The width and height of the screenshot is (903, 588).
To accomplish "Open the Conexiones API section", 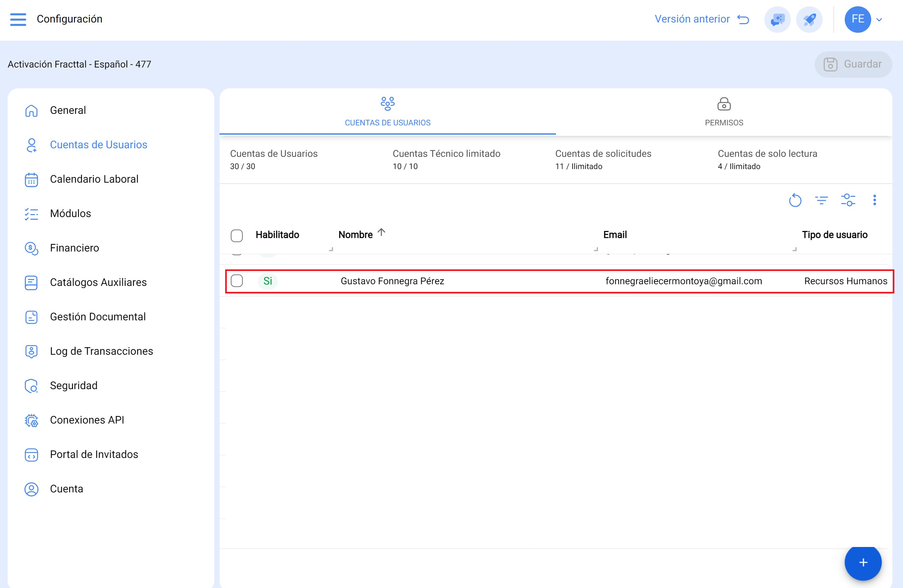I will click(x=87, y=420).
